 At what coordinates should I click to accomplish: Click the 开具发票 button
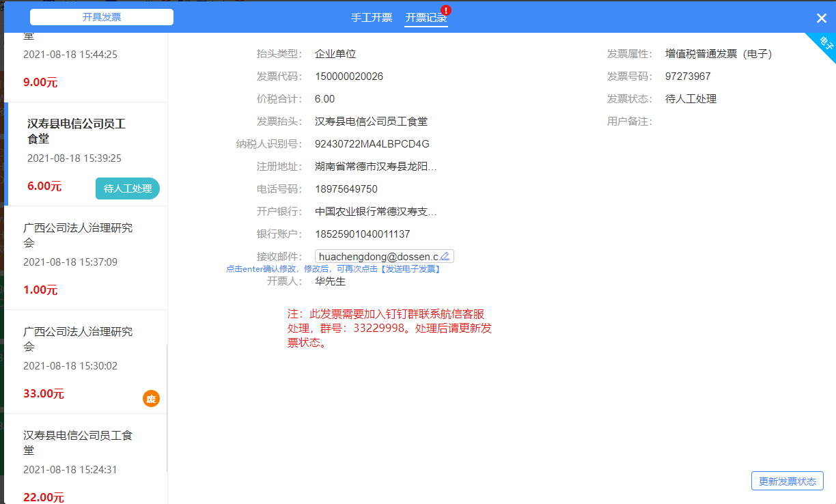coord(102,17)
